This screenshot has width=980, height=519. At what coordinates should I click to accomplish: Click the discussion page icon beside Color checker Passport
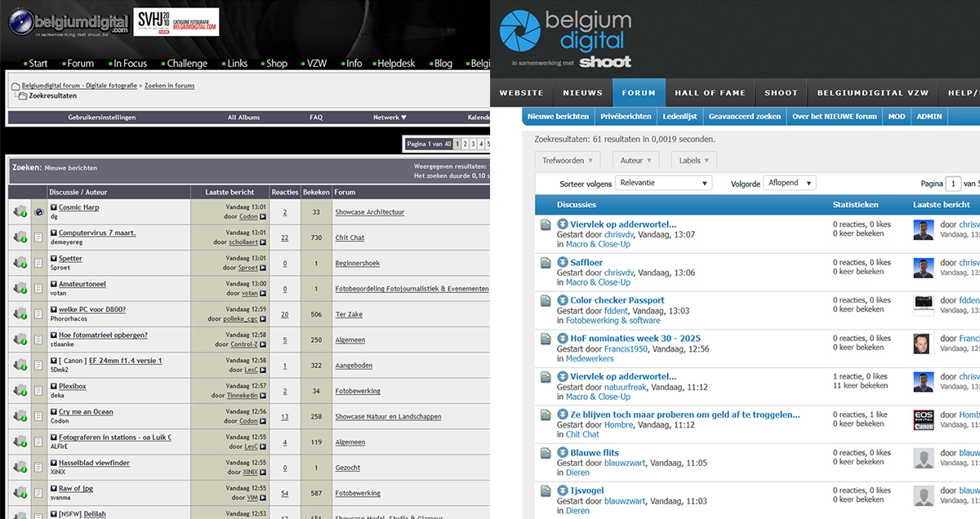(546, 300)
